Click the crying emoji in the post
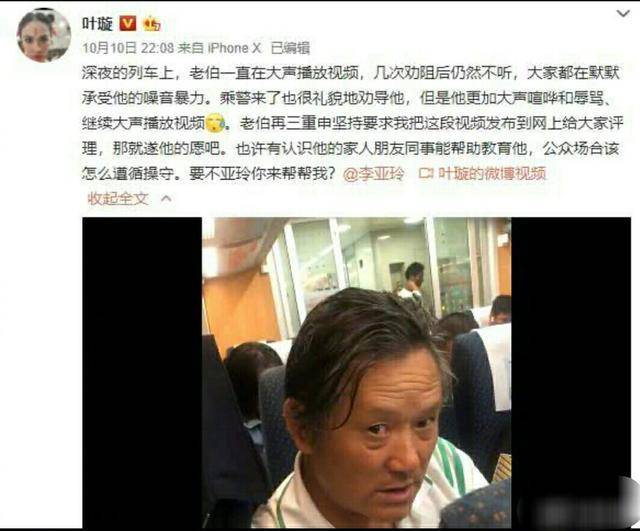Screen dimensions: 640x531 tap(215, 124)
